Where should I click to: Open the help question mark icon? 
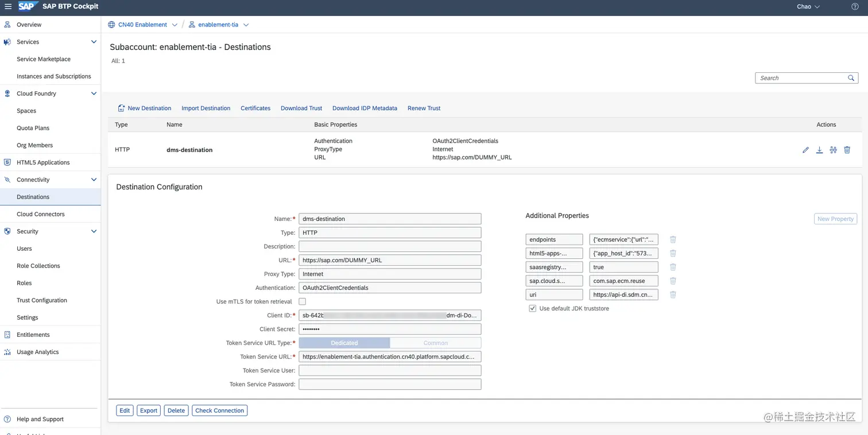coord(855,6)
